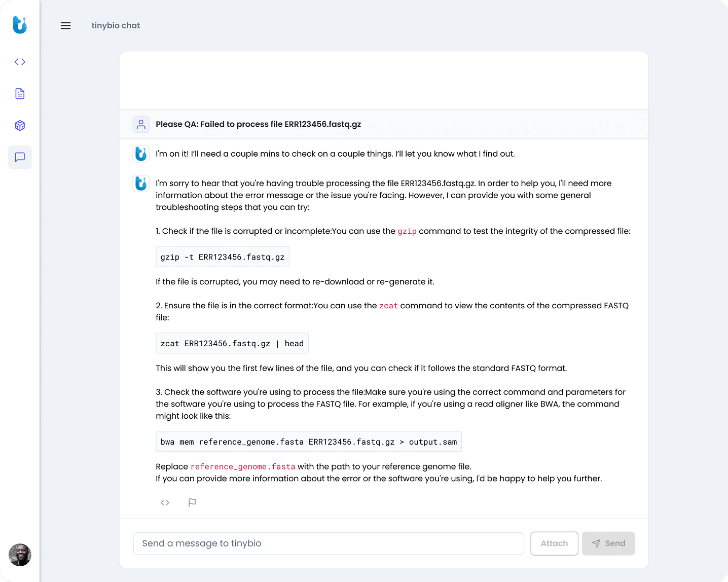Click the Attach button
The height and width of the screenshot is (582, 728).
coord(554,543)
